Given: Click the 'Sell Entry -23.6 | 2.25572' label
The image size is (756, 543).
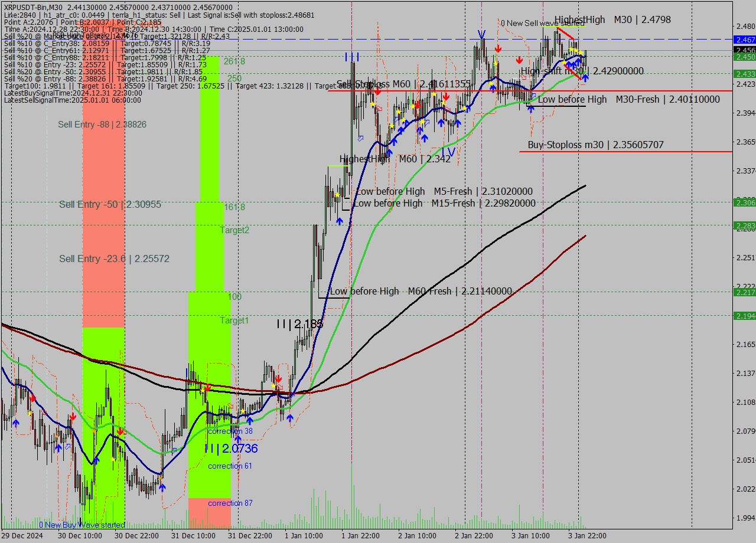Looking at the screenshot, I should (115, 259).
